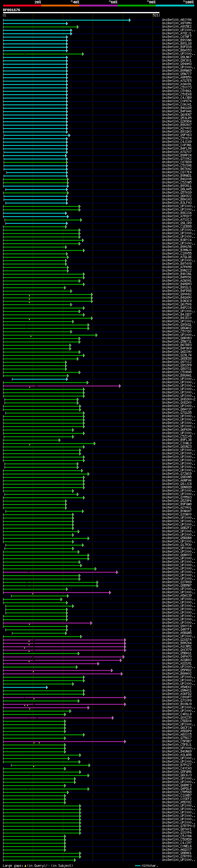Viewport: 197px width, 868px height.
Task: Select hit UniRef100_A7SXC3
Action: (176, 220)
